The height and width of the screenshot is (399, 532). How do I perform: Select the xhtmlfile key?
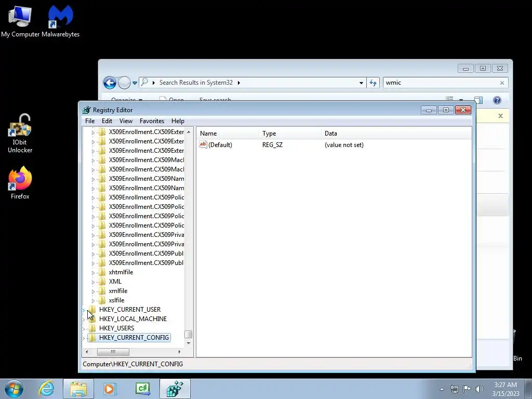coord(121,272)
